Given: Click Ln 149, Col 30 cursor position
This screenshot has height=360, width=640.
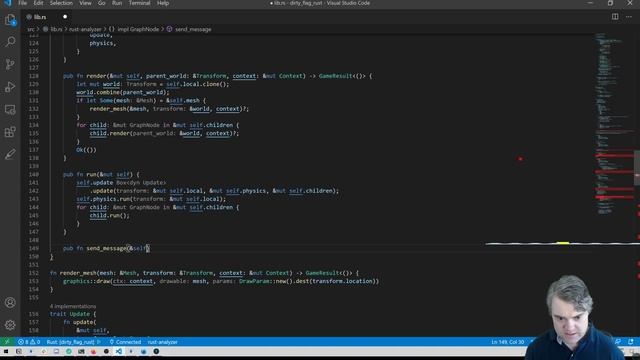Looking at the screenshot, I should tap(507, 342).
